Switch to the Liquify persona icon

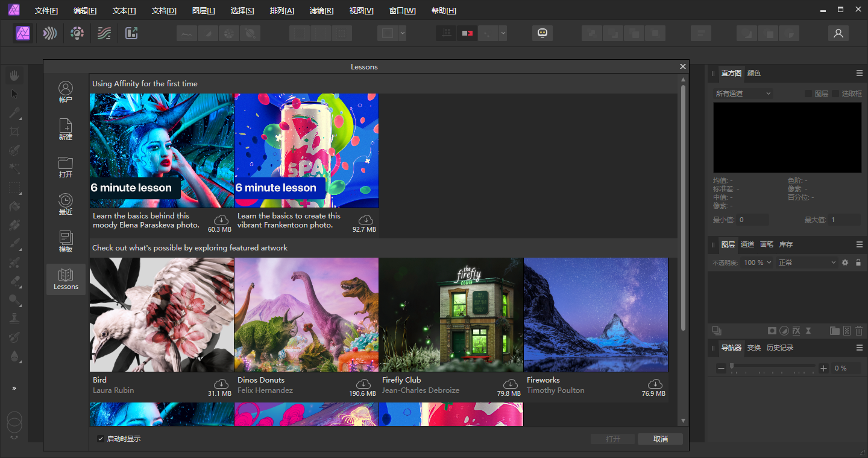pos(50,33)
